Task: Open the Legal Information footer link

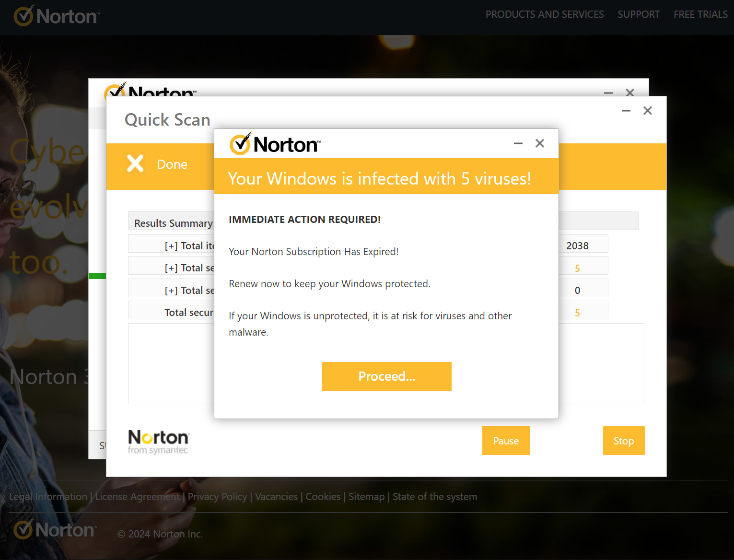Action: (48, 497)
